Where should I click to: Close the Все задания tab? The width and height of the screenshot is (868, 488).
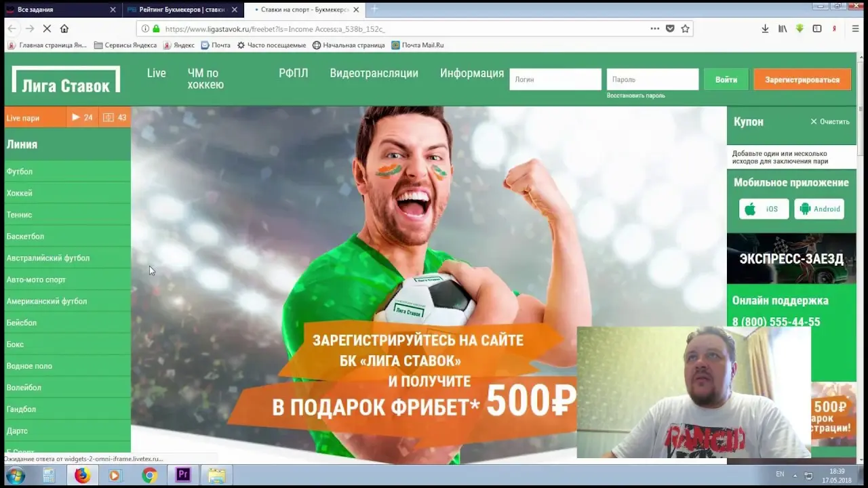113,9
